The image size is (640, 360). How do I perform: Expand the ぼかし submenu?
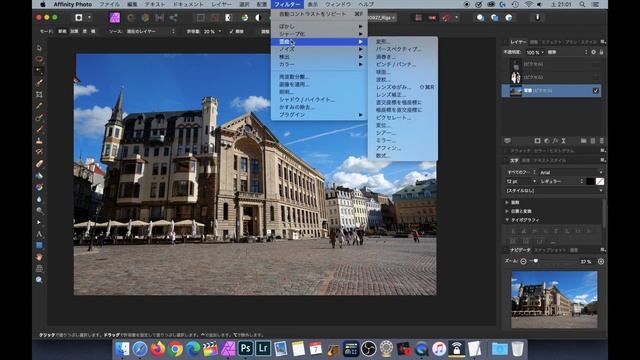(x=319, y=26)
